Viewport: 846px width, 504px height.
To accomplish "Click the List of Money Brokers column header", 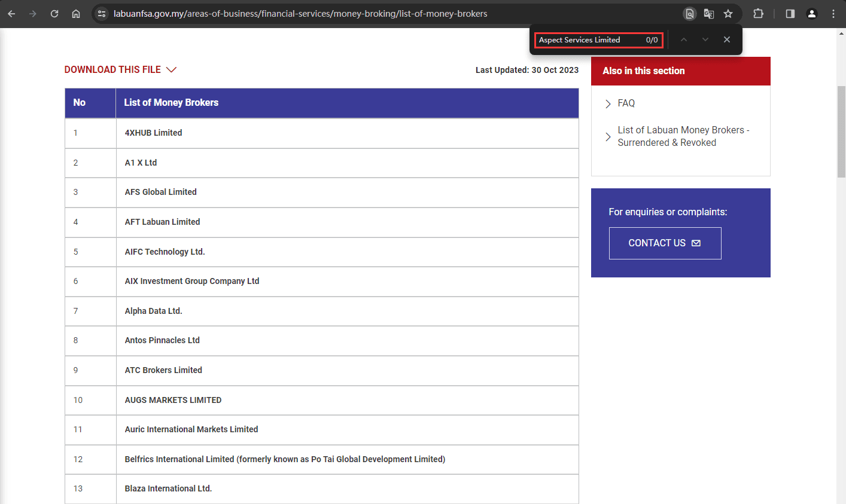I will [347, 103].
